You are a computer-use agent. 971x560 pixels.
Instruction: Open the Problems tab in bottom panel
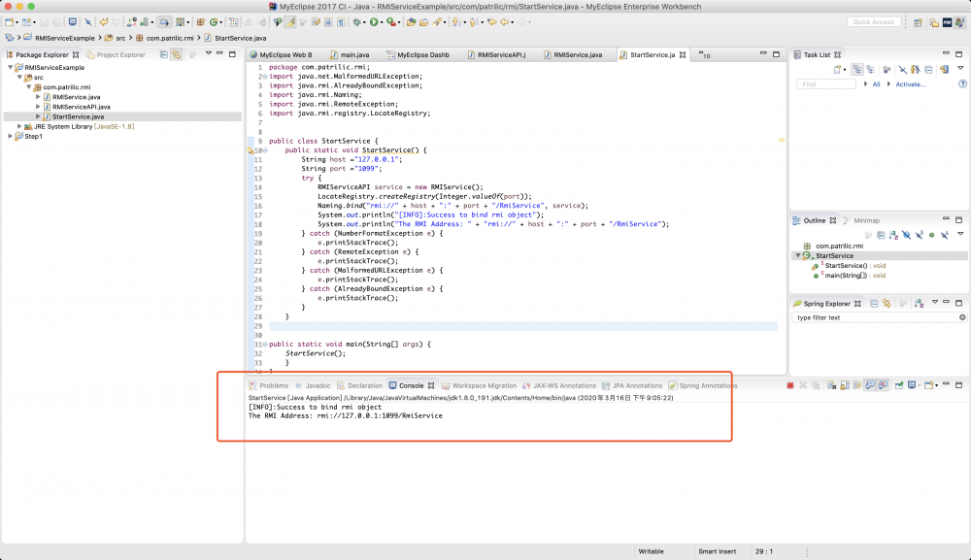tap(273, 385)
